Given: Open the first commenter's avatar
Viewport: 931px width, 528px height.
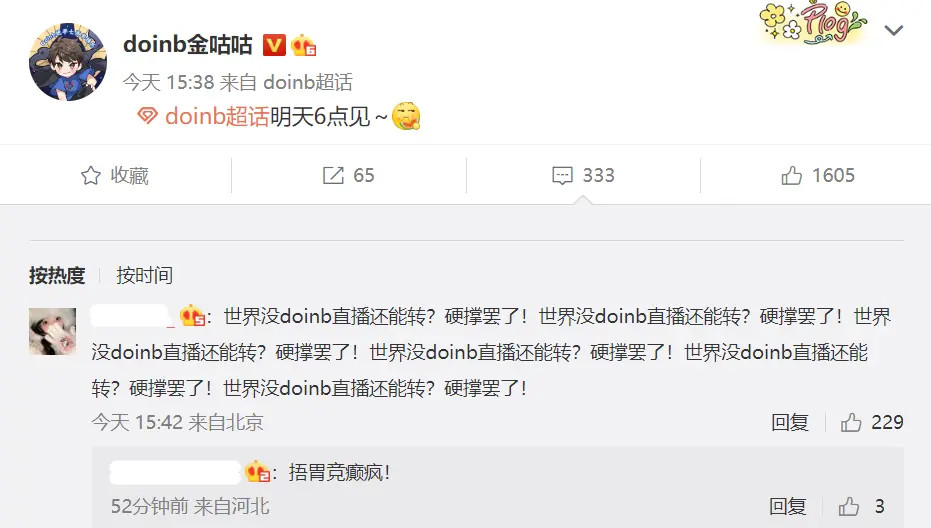Looking at the screenshot, I should tap(52, 331).
